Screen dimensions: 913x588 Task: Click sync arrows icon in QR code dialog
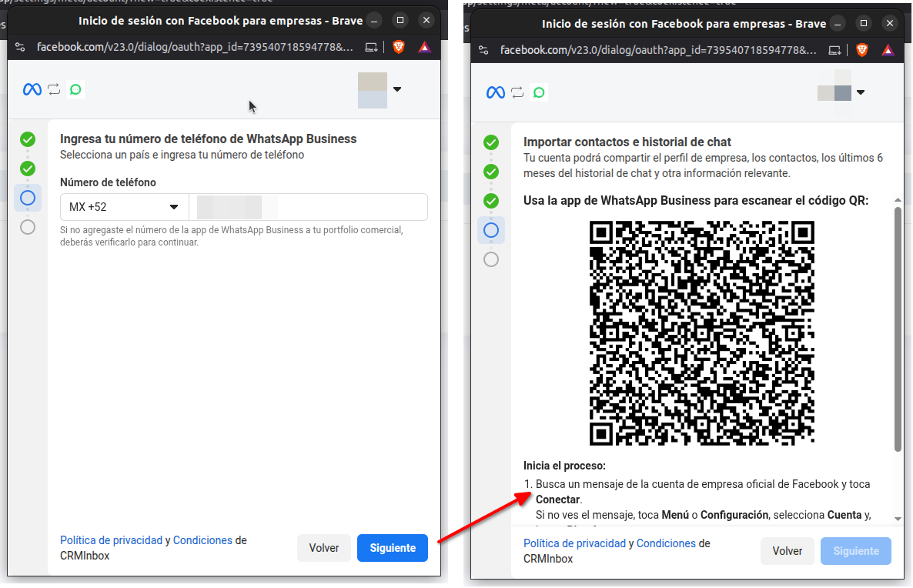click(x=517, y=92)
